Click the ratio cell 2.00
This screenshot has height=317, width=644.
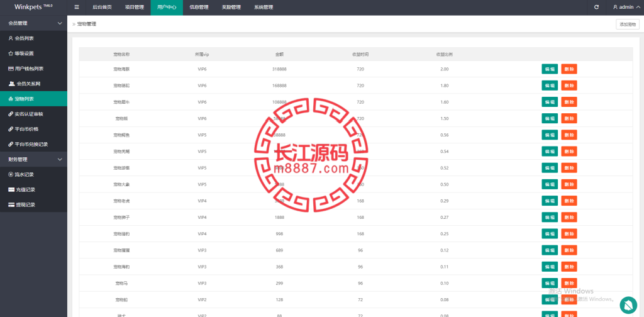click(445, 69)
